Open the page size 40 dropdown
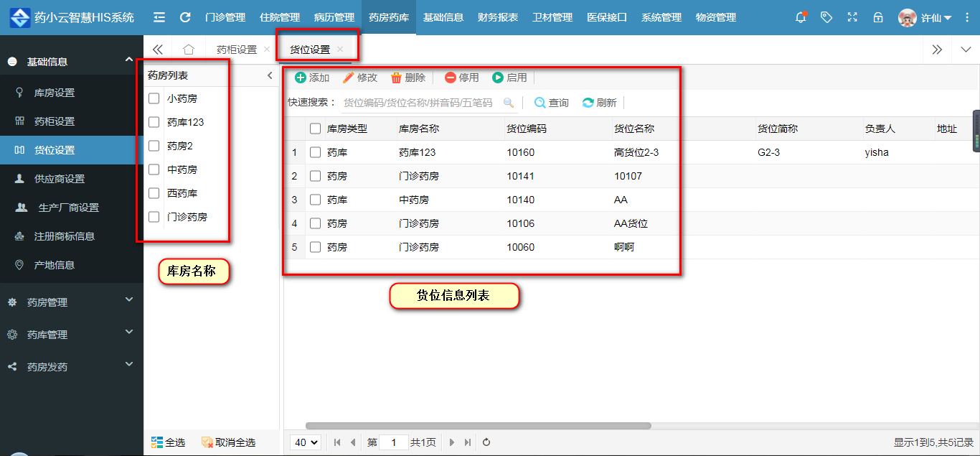980x456 pixels. pos(306,442)
